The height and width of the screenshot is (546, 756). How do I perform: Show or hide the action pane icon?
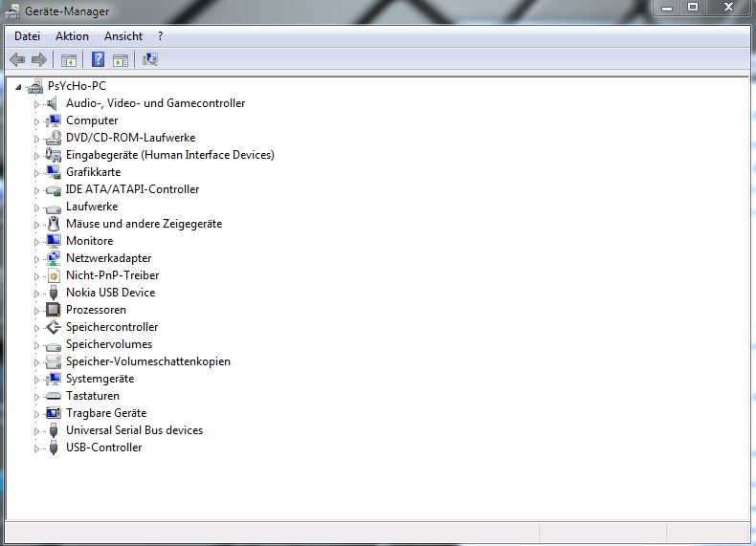click(121, 60)
